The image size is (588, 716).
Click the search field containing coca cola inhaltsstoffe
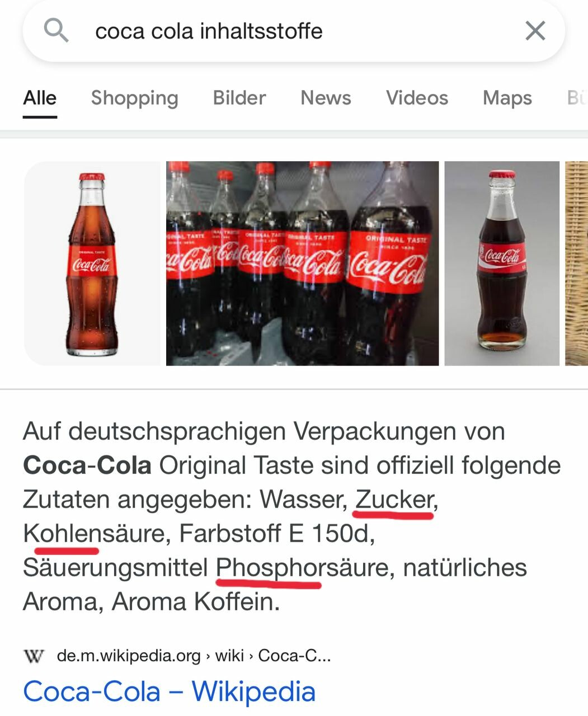[x=294, y=31]
